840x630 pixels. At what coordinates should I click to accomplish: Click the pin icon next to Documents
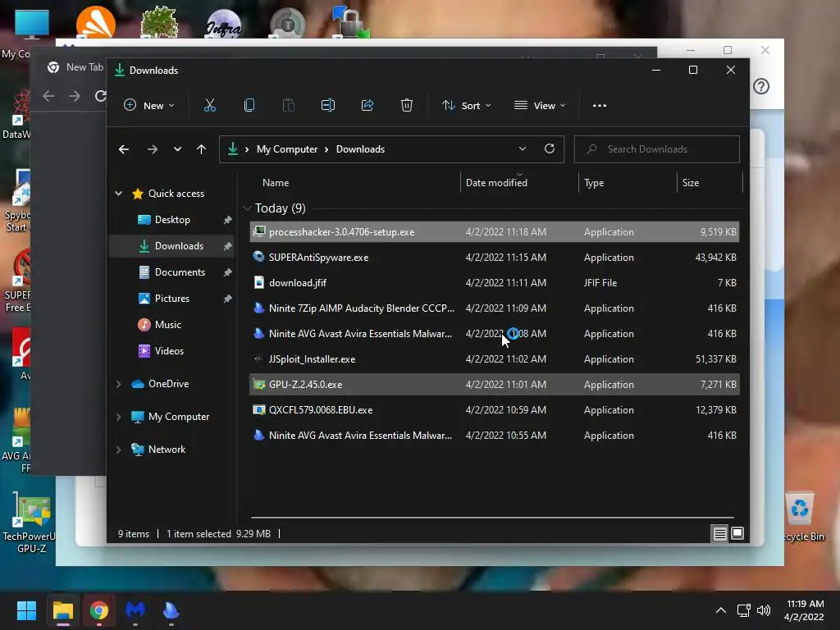[x=228, y=272]
